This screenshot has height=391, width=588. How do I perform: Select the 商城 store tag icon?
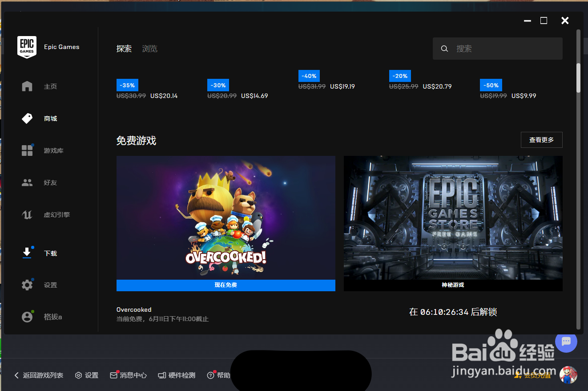click(x=27, y=118)
